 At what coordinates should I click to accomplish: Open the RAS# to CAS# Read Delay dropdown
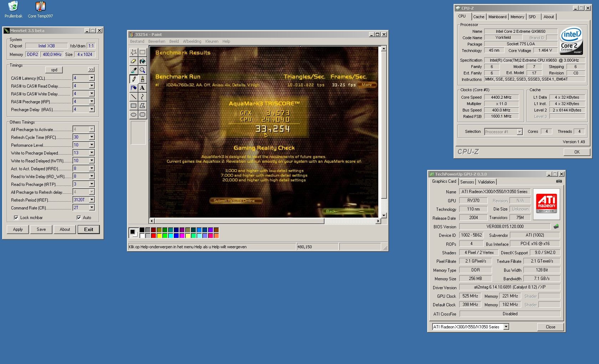[92, 86]
